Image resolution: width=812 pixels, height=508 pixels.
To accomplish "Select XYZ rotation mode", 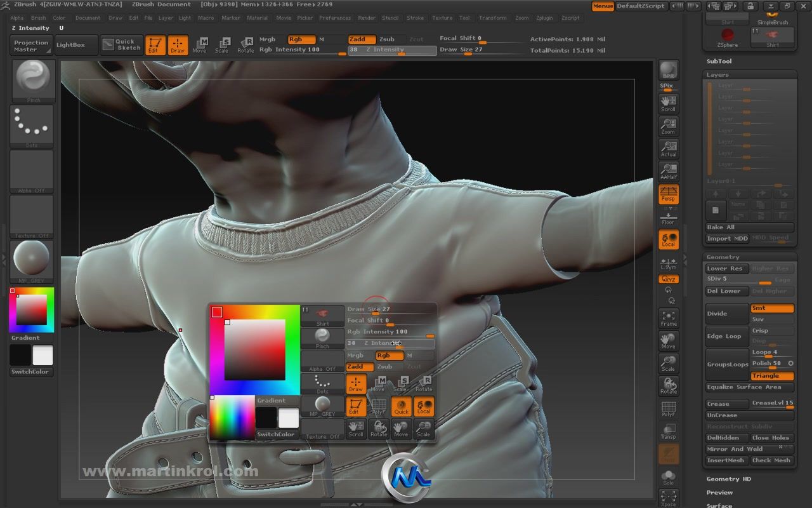I will click(x=668, y=279).
